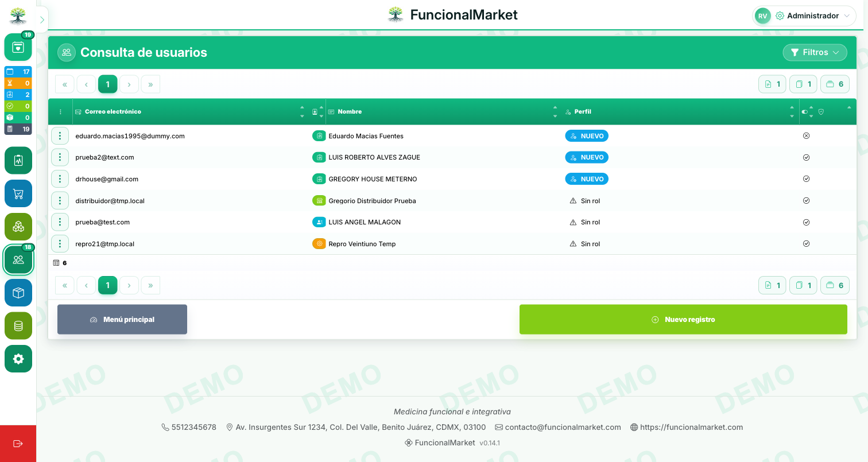Viewport: 868px width, 462px height.
Task: Click the NUEVO profile badge for Eduardo Macias Fuentes
Action: pyautogui.click(x=587, y=136)
